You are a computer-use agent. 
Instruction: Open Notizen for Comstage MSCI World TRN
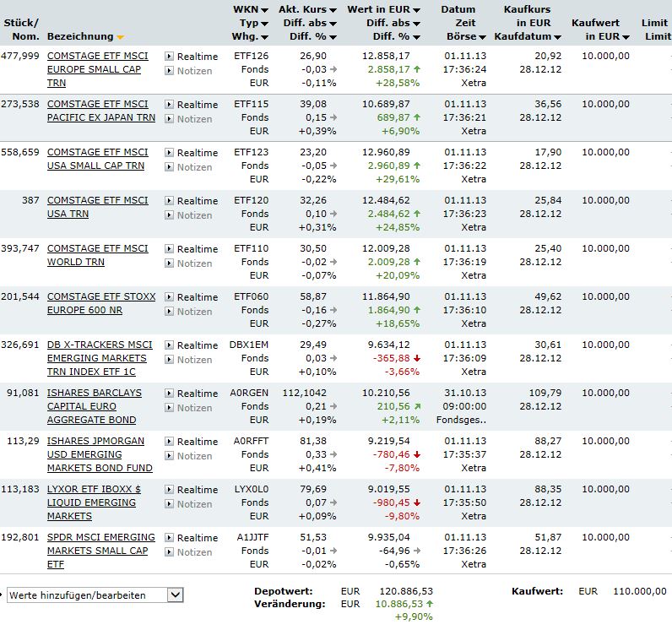pos(188,263)
